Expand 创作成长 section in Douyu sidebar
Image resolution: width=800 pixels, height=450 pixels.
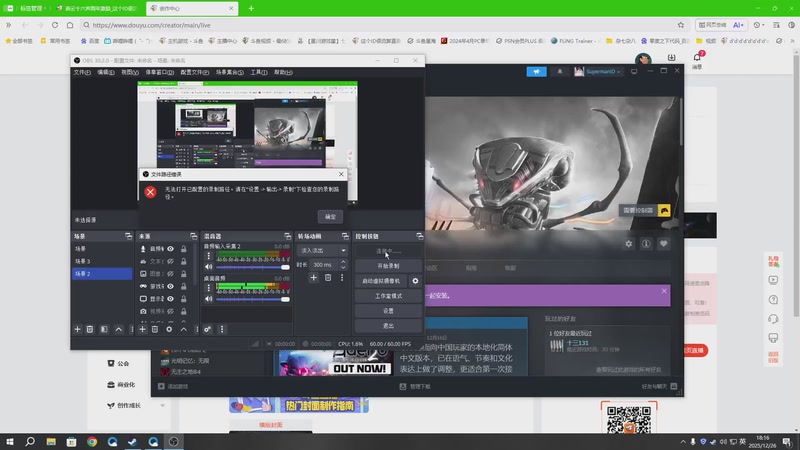(162, 406)
